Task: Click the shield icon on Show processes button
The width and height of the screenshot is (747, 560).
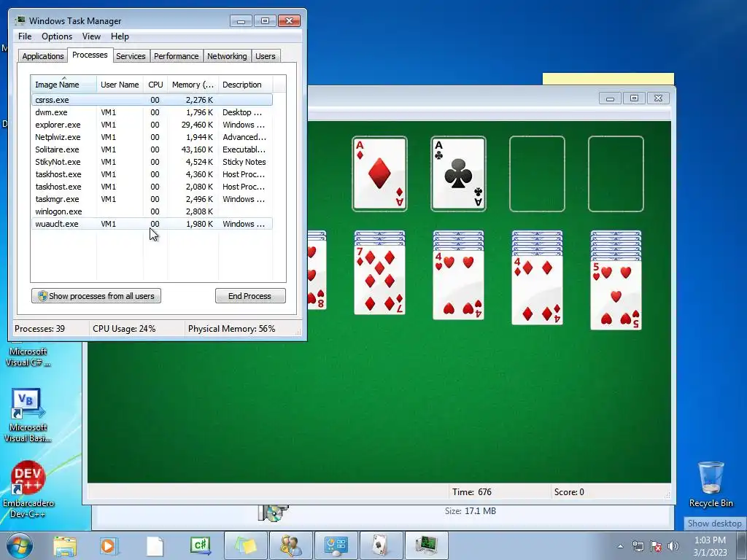Action: [42, 296]
